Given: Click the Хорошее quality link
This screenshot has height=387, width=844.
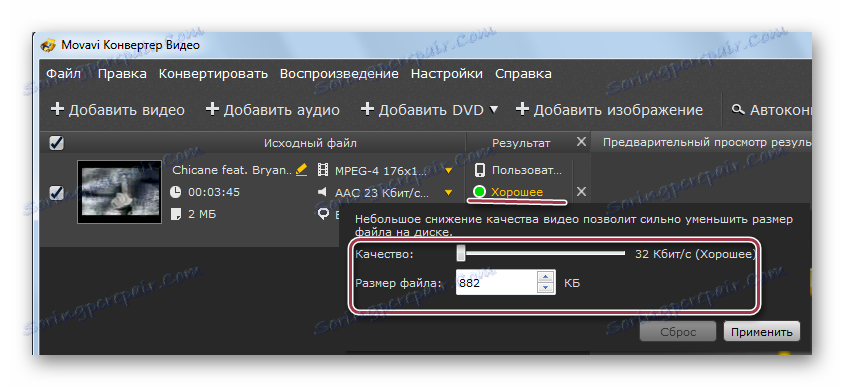Looking at the screenshot, I should (517, 192).
